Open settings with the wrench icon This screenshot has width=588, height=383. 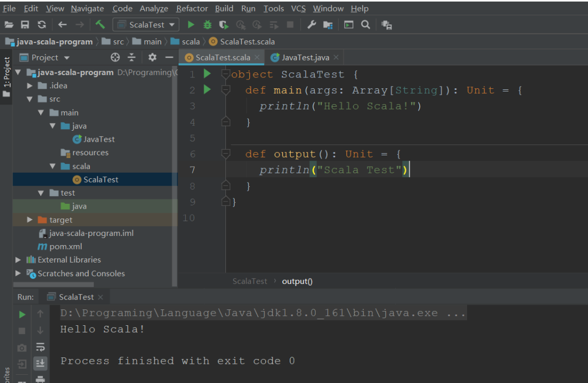(x=311, y=25)
